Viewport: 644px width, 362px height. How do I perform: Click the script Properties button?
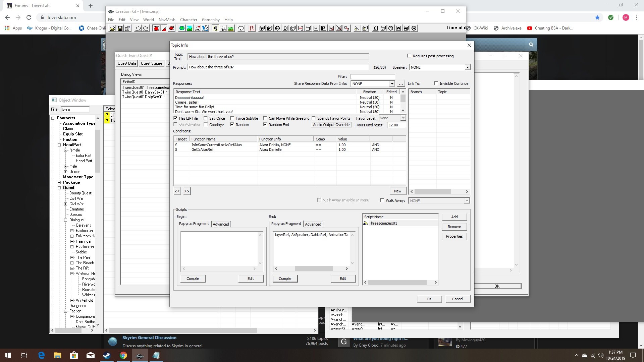454,236
